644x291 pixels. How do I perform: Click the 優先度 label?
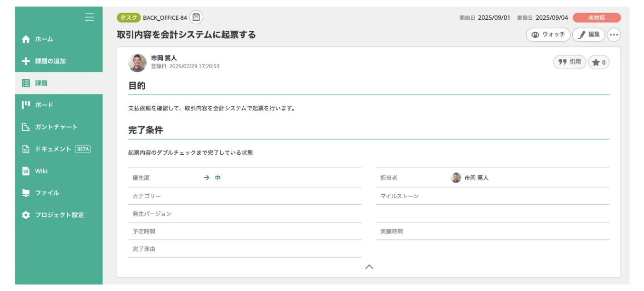click(x=141, y=178)
